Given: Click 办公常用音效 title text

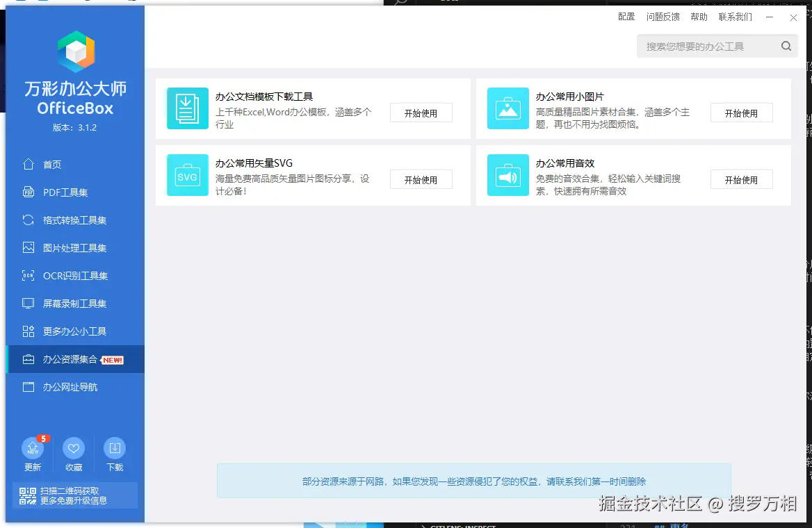Looking at the screenshot, I should [565, 163].
